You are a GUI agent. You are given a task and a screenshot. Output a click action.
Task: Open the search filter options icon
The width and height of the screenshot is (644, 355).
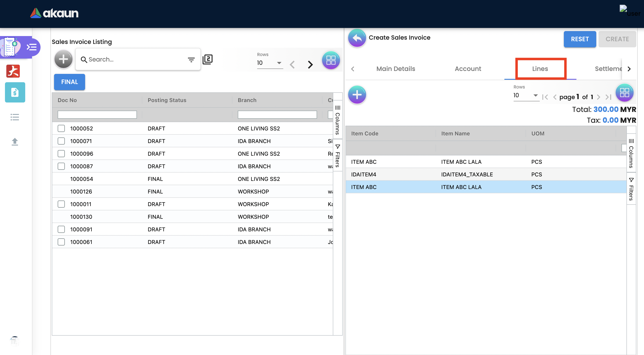(x=191, y=59)
